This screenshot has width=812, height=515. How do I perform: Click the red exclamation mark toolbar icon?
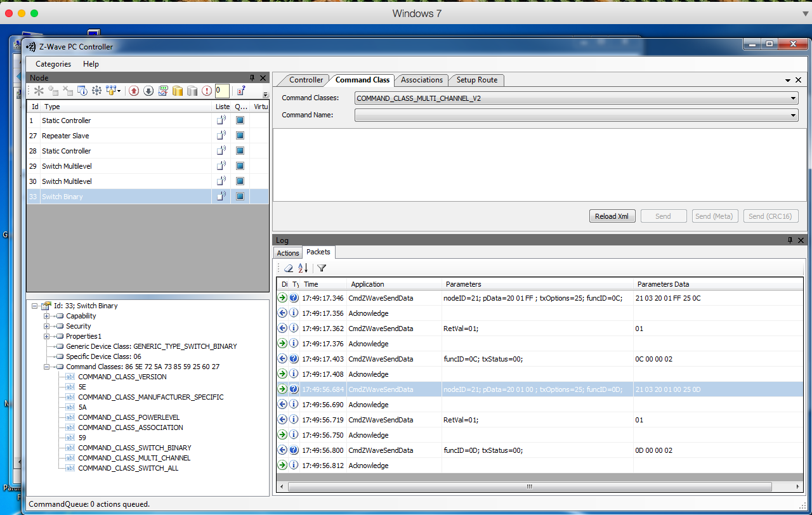tap(207, 91)
